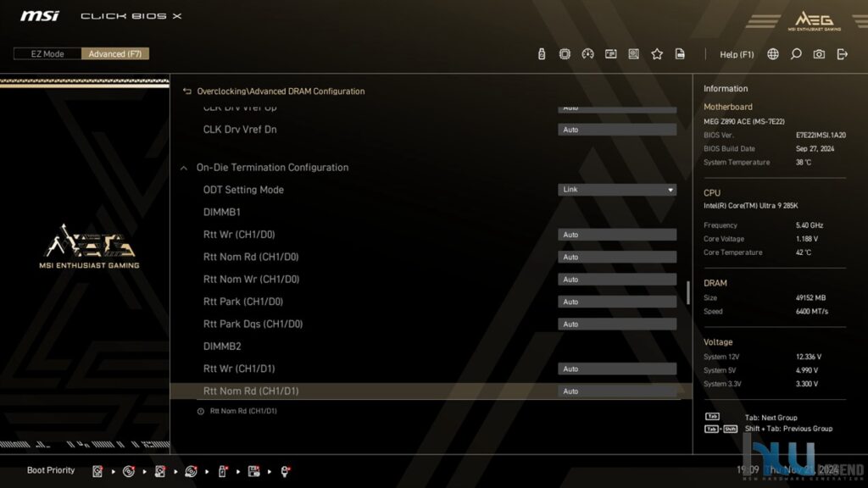Viewport: 868px width, 488px height.
Task: Click the exit door icon
Action: 842,53
